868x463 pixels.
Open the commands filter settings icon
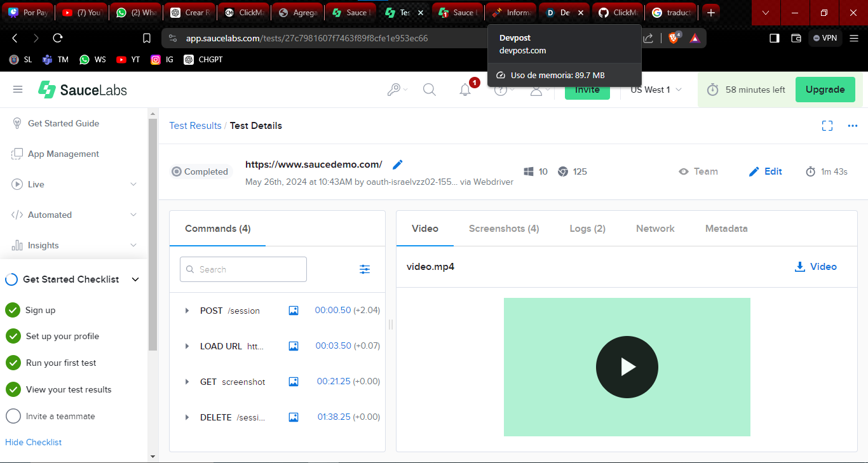tap(365, 269)
